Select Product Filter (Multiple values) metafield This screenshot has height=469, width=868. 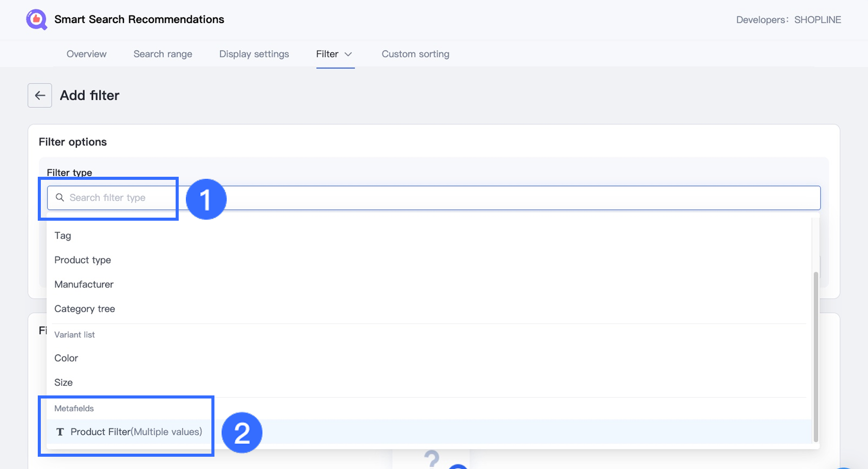pyautogui.click(x=136, y=432)
